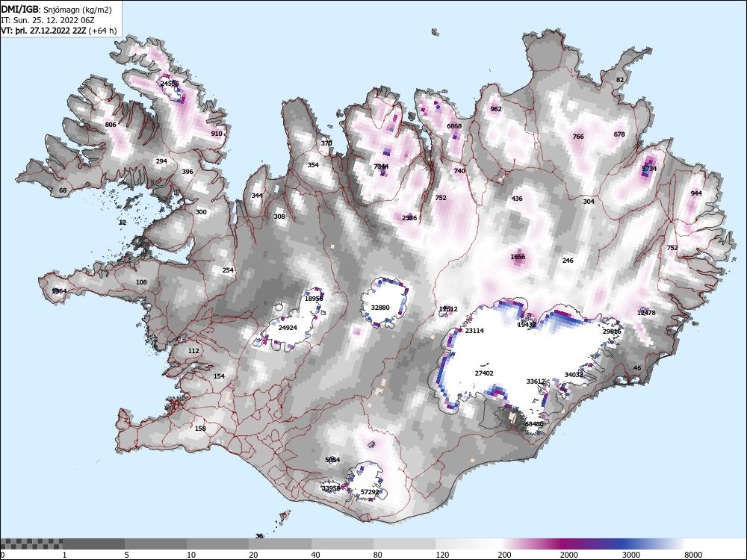Click the valid time line 'VT: þri. 27.12.2022 22Z'
Image resolution: width=747 pixels, height=560 pixels.
pyautogui.click(x=44, y=31)
